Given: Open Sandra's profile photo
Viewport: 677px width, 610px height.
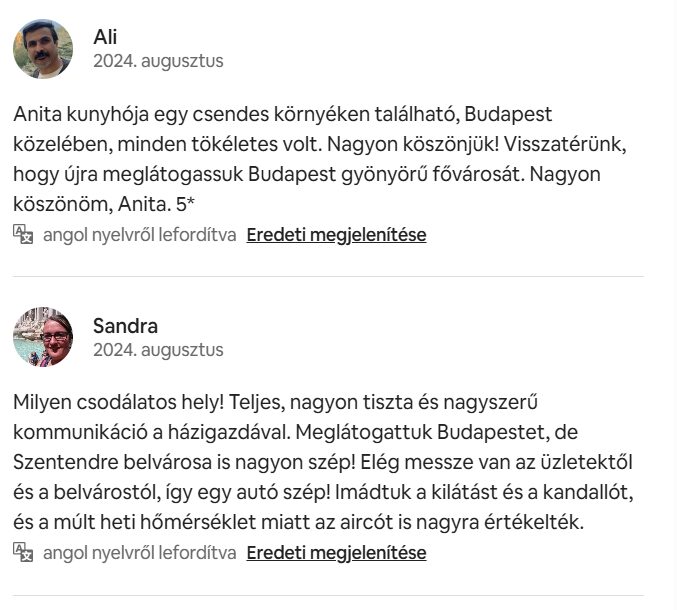Looking at the screenshot, I should pos(43,337).
